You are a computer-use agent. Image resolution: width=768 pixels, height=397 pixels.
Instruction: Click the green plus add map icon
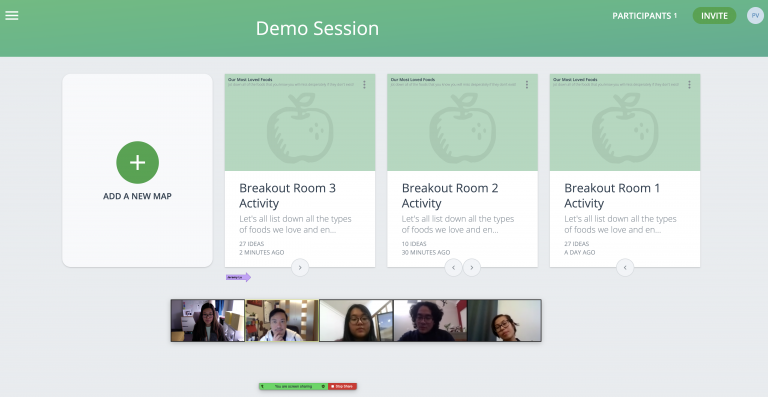(x=138, y=163)
